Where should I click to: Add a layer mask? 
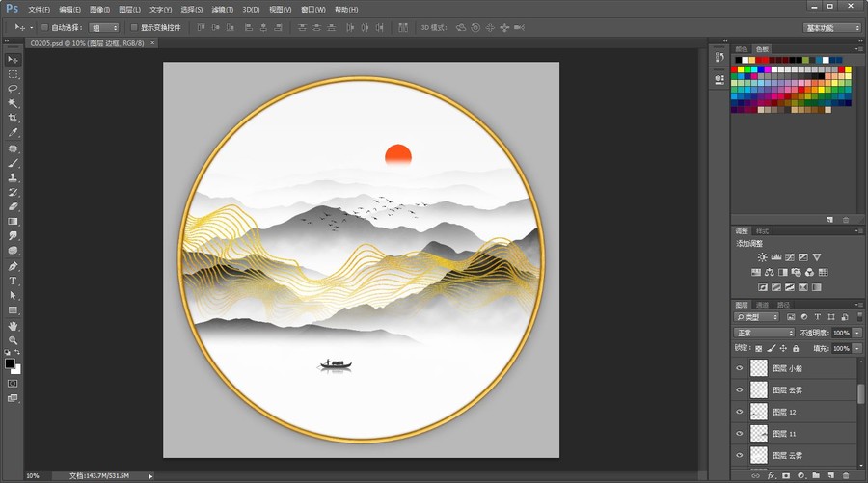coord(786,475)
